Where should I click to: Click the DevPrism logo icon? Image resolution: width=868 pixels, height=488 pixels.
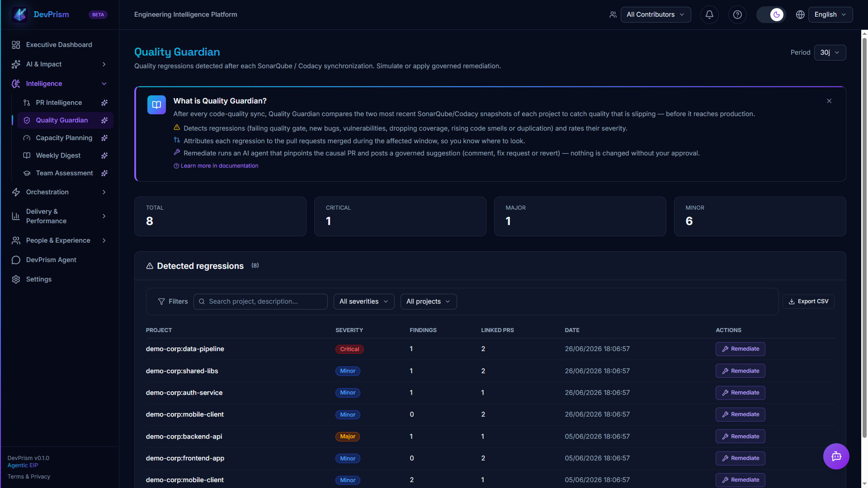[x=20, y=14]
